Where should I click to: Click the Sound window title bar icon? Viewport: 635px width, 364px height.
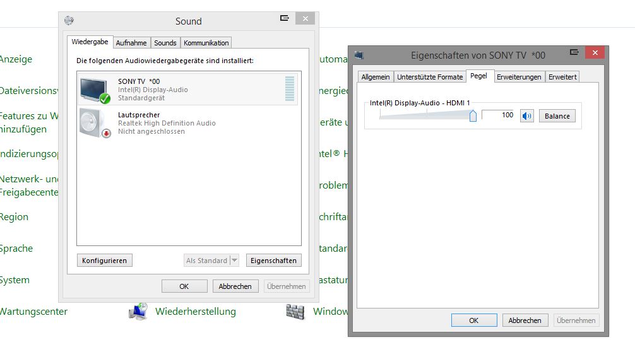69,20
